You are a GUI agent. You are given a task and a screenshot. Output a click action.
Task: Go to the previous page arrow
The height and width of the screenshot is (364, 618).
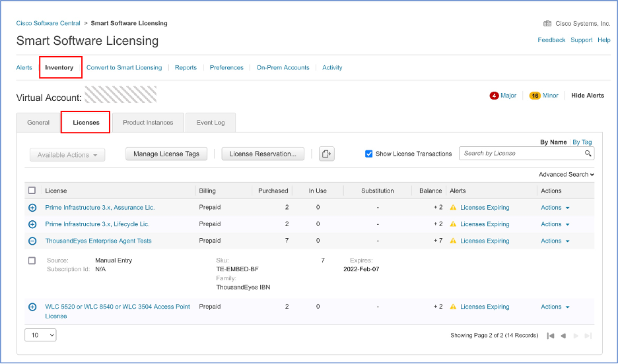coord(563,336)
